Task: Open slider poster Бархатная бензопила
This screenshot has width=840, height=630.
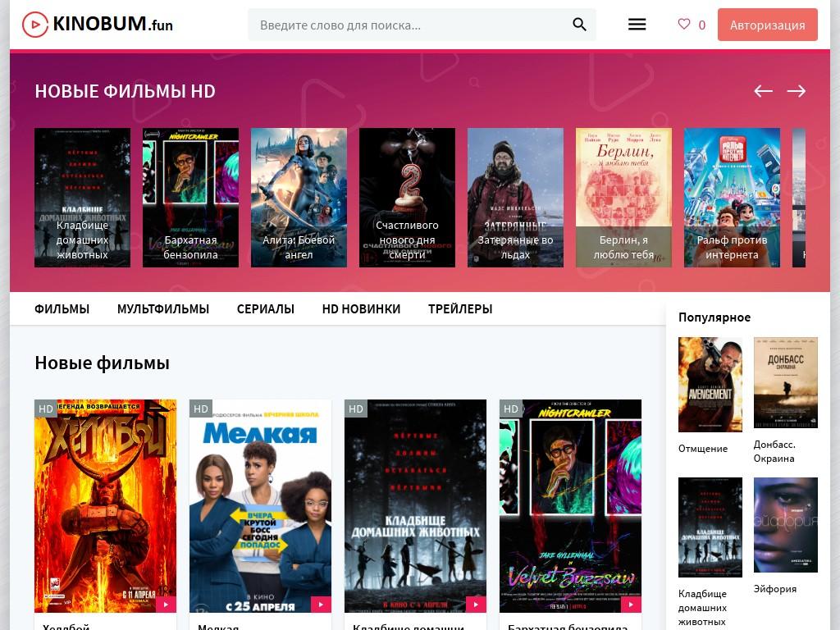Action: (190, 197)
